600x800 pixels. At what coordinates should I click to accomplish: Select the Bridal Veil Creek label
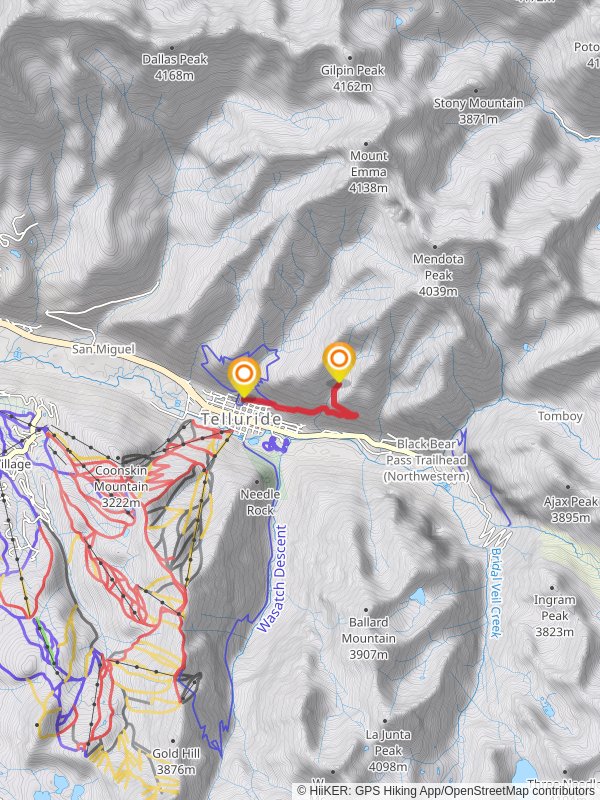point(496,592)
